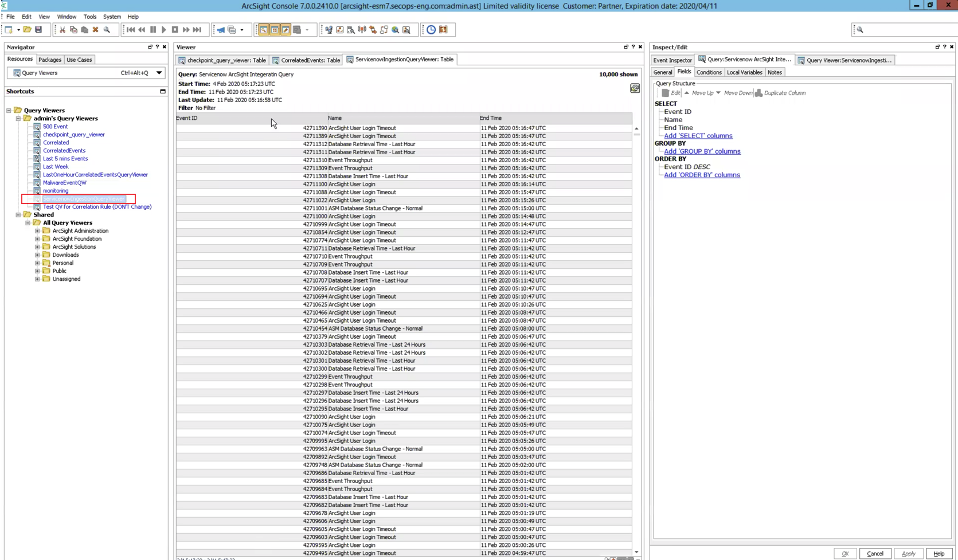Screen dimensions: 958x560
Task: Collapse the Shared folder node
Action: pyautogui.click(x=18, y=215)
